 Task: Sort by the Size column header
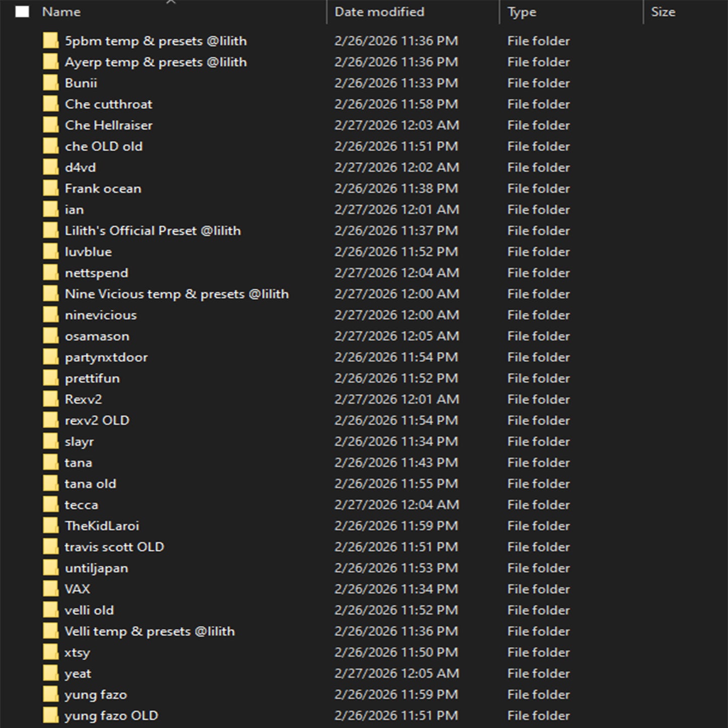[663, 12]
